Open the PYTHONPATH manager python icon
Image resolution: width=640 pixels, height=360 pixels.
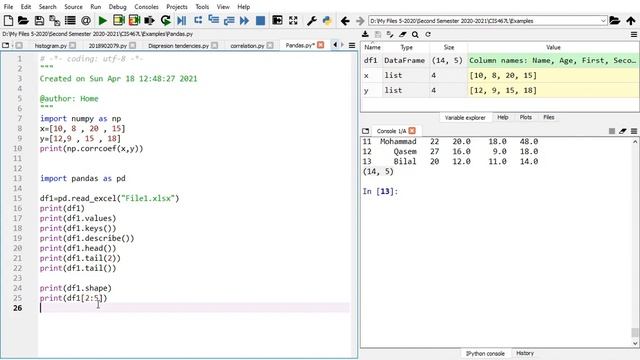327,20
